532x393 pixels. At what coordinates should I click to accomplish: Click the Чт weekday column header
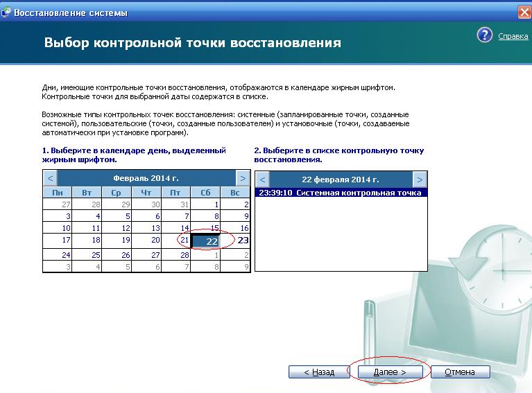pyautogui.click(x=146, y=192)
